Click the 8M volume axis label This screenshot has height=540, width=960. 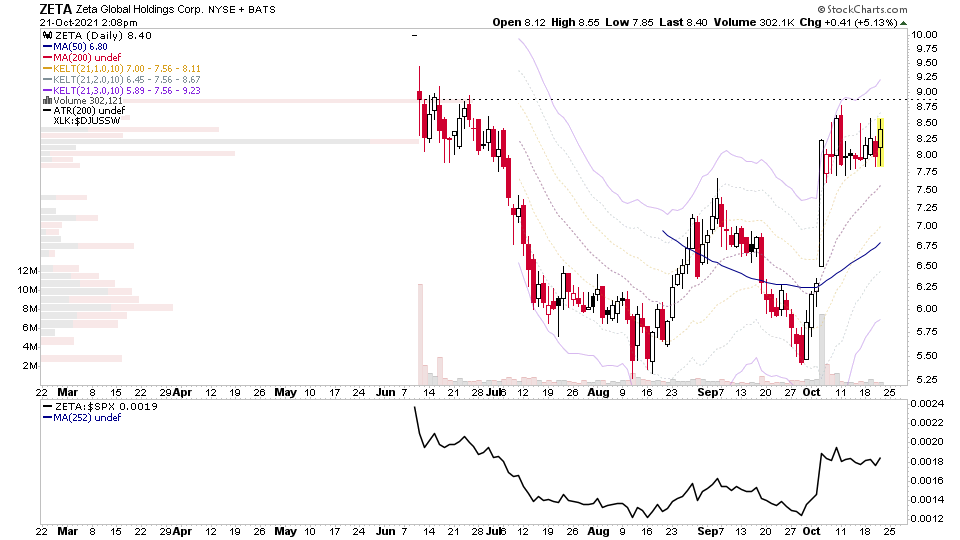click(x=31, y=309)
